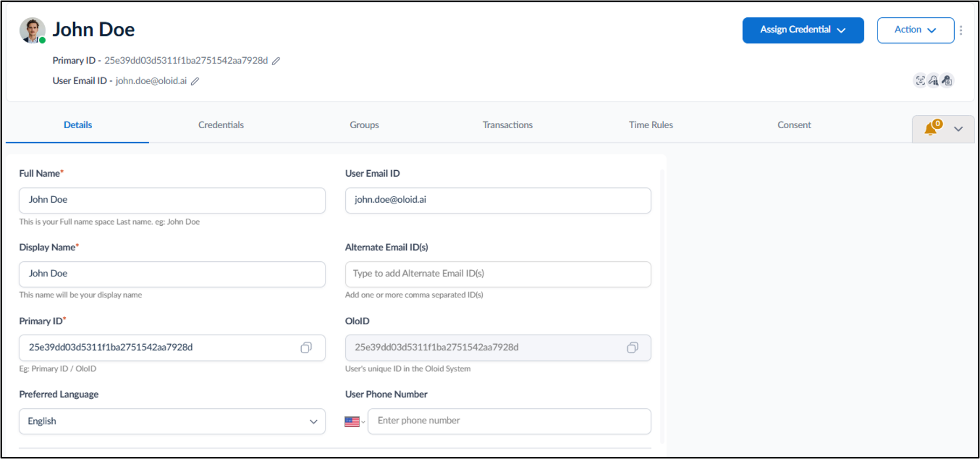
Task: Click the header email john.doe@oloid.ai text
Action: click(x=151, y=81)
